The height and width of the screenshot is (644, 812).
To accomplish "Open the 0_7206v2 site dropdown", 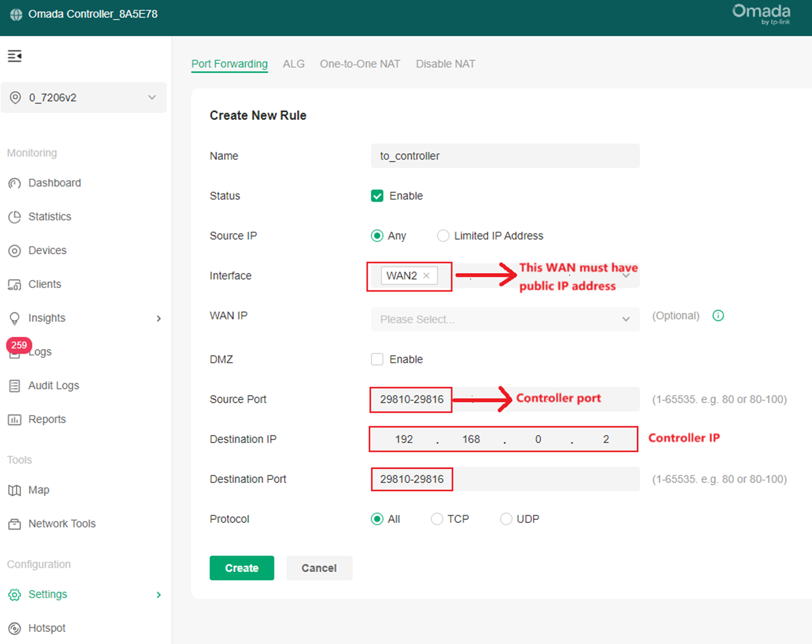I will (84, 98).
